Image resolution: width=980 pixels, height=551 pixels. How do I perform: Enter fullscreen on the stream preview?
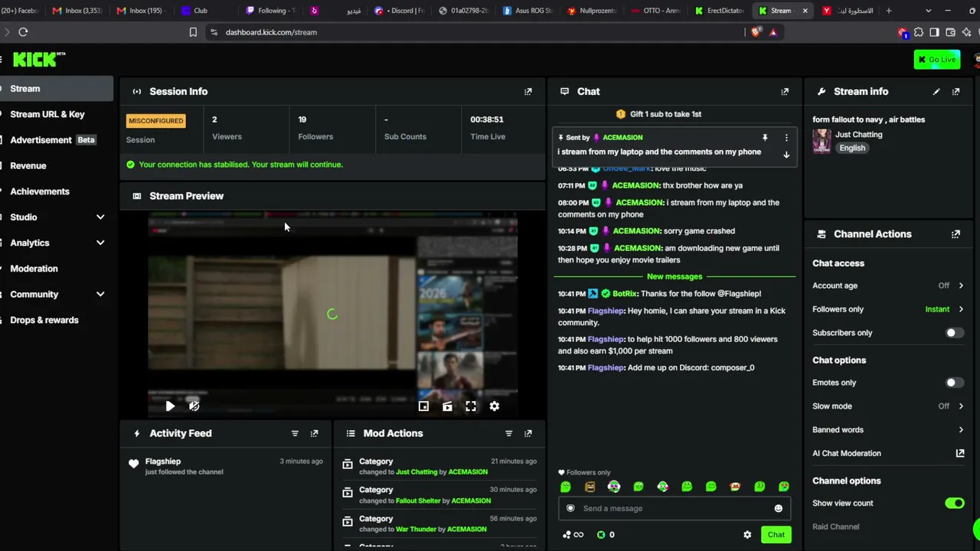point(471,406)
